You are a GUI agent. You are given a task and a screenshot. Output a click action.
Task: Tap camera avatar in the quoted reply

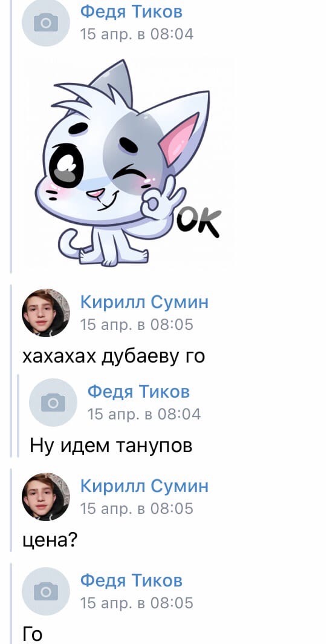click(53, 402)
